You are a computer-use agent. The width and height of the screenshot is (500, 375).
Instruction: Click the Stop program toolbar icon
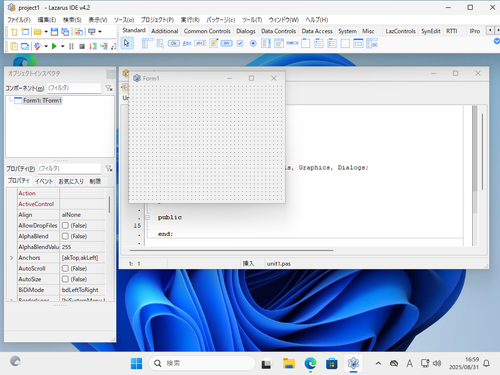82,46
